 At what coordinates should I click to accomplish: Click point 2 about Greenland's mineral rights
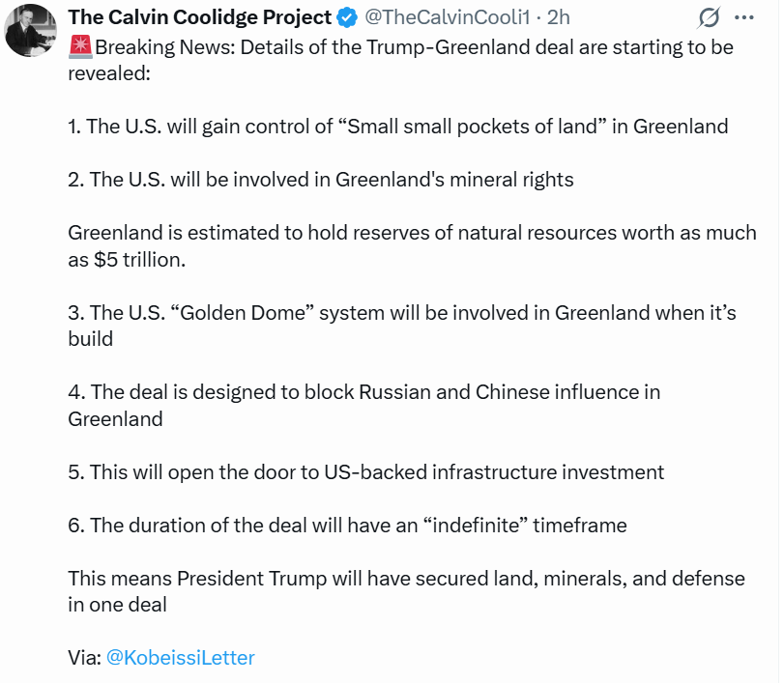point(321,180)
